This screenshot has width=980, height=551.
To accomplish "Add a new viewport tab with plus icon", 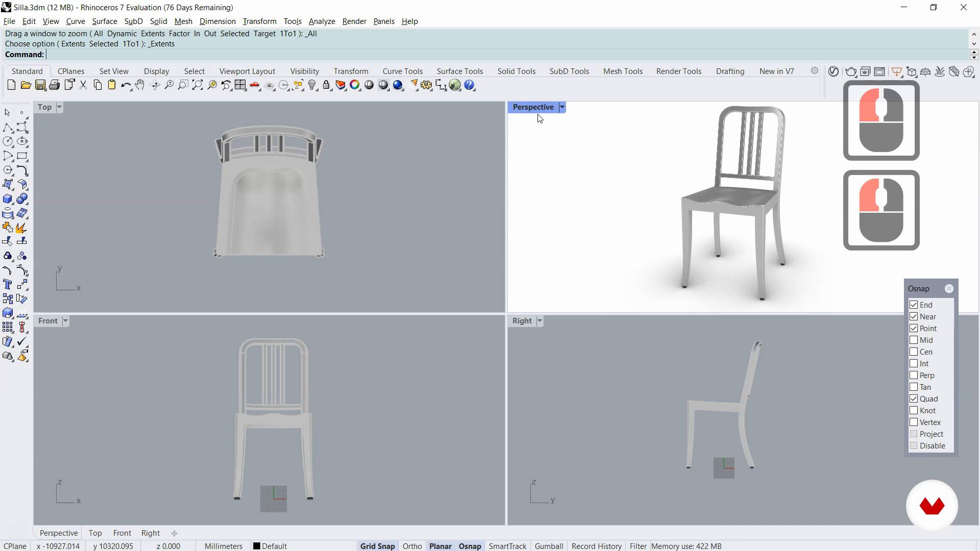I will 175,533.
